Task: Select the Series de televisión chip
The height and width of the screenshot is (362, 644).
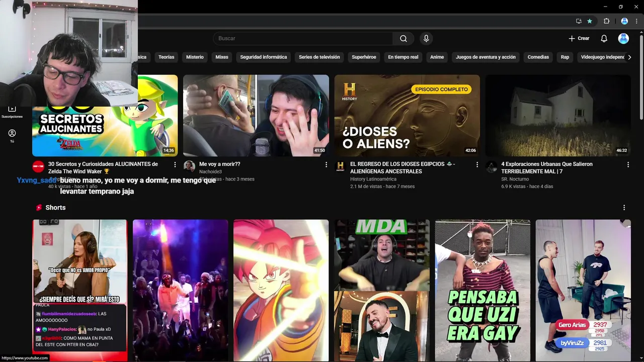Action: tap(319, 57)
